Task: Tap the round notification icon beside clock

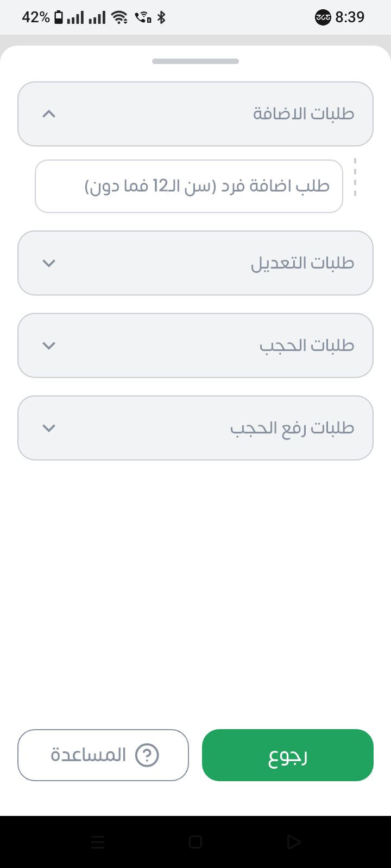Action: [323, 17]
